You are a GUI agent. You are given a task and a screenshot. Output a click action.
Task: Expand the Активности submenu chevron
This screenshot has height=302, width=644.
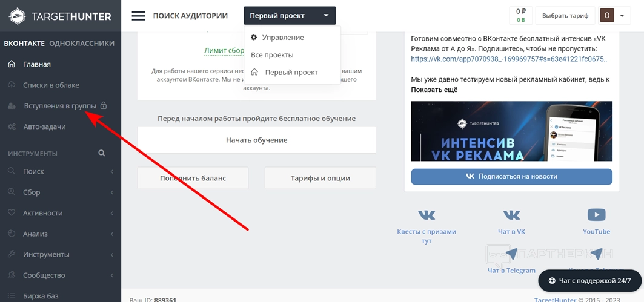click(111, 214)
